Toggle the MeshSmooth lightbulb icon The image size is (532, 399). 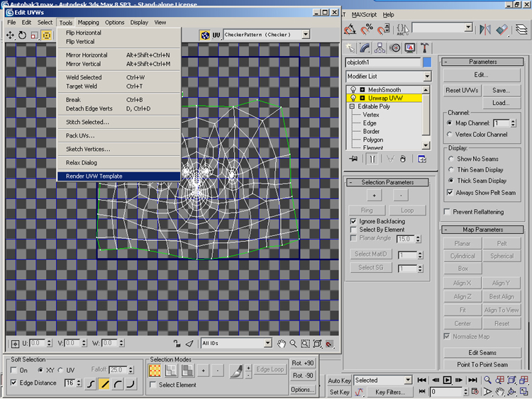pyautogui.click(x=353, y=90)
